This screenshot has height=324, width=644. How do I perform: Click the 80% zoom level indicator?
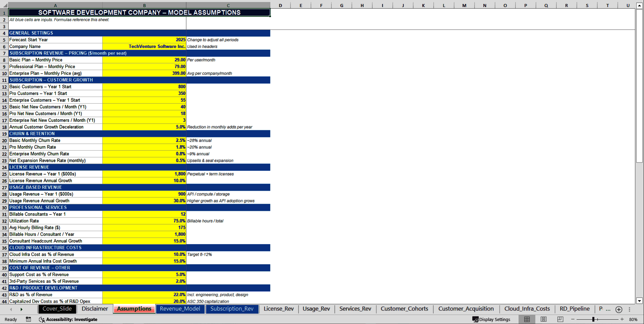[x=634, y=319]
